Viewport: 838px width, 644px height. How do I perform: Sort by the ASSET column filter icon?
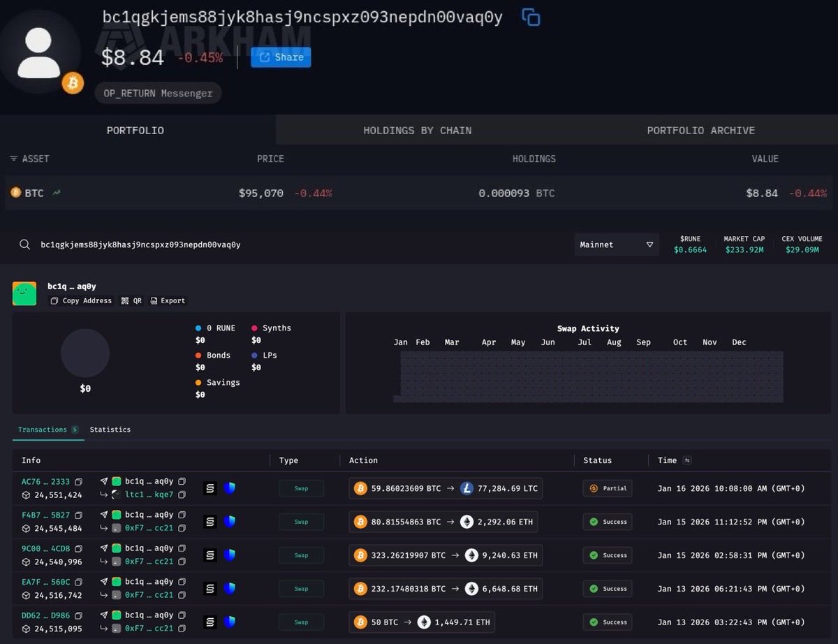tap(13, 159)
